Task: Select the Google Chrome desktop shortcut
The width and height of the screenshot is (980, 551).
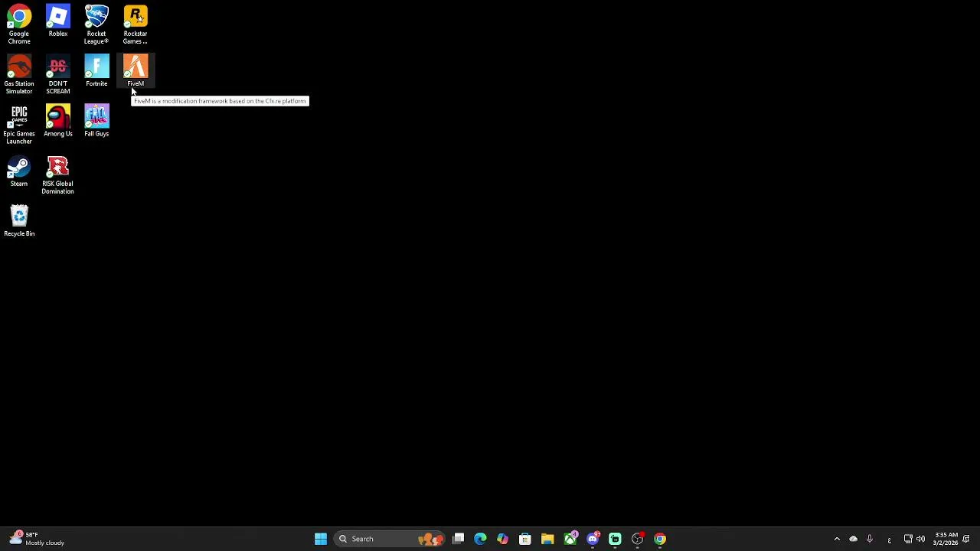Action: click(19, 24)
